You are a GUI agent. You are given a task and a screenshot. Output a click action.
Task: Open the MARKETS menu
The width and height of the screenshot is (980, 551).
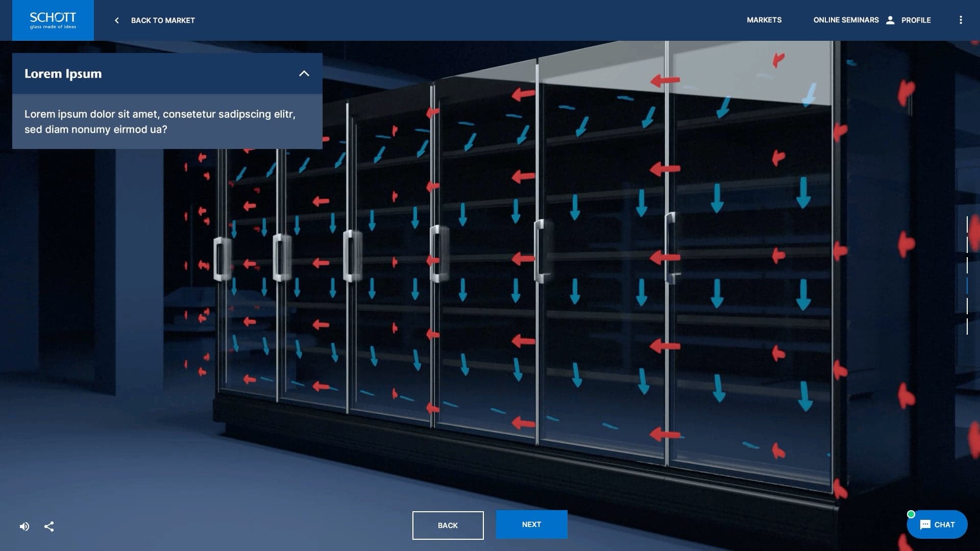764,20
